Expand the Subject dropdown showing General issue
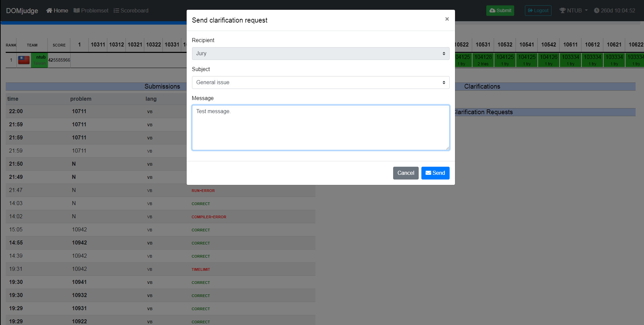Viewport: 644px width, 325px height. (x=320, y=83)
